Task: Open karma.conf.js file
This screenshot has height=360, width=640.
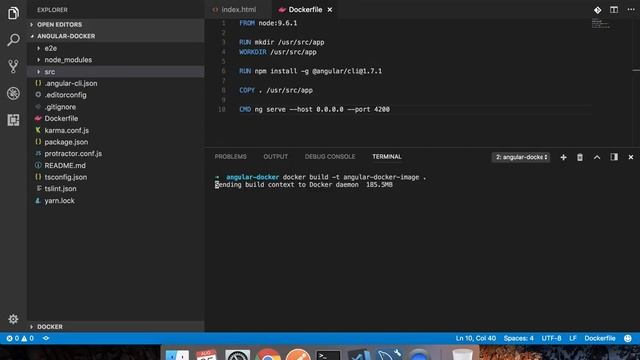Action: [x=116, y=131]
